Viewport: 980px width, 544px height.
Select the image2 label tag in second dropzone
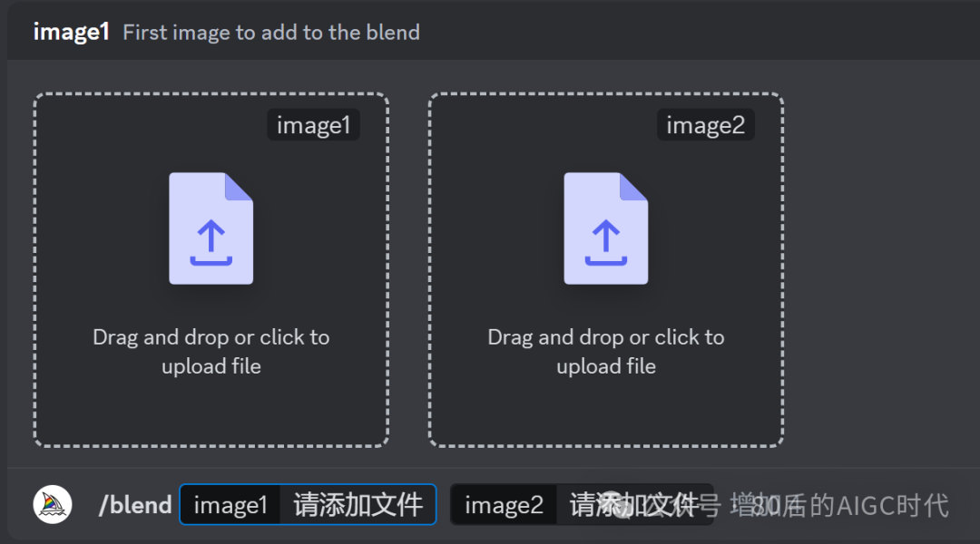coord(706,125)
